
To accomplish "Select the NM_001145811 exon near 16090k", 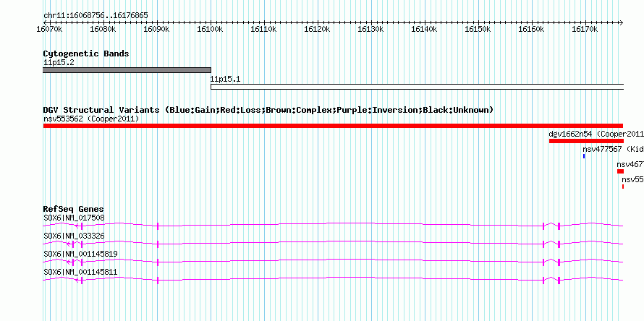I will pos(158,280).
